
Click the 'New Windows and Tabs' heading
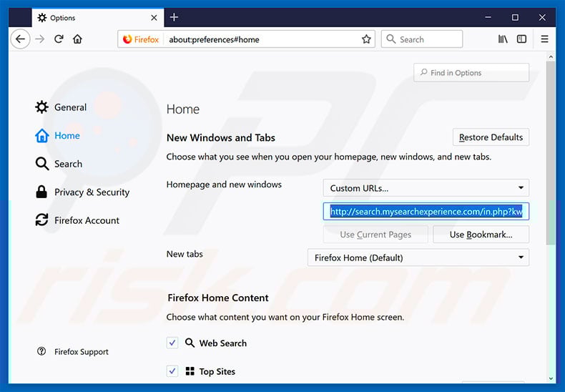[220, 137]
